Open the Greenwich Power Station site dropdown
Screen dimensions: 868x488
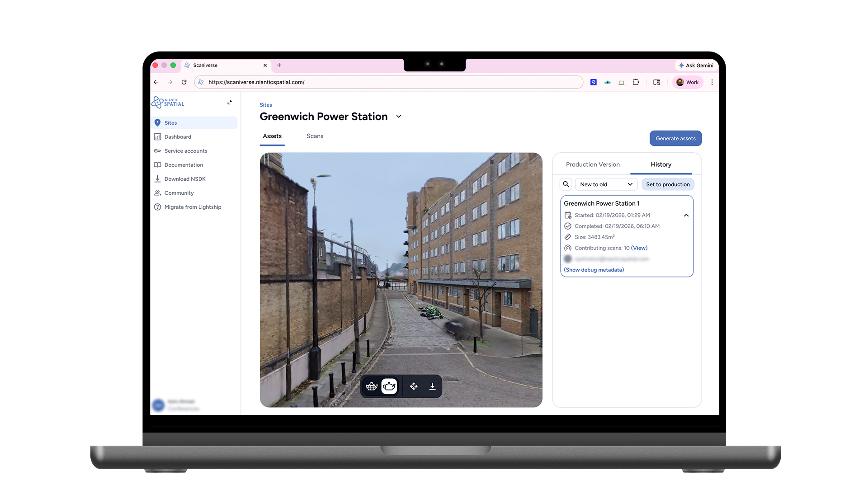click(x=399, y=117)
